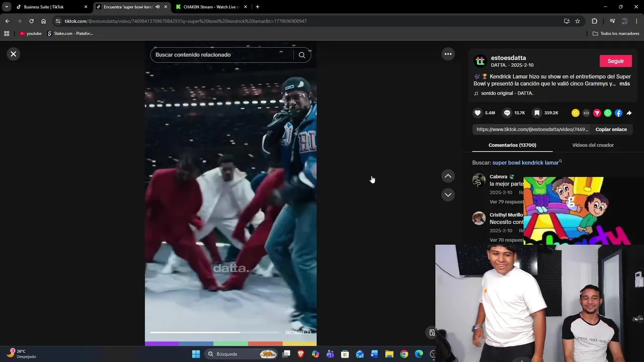Click the taskbar 'Búsqueda' search box

click(242, 354)
